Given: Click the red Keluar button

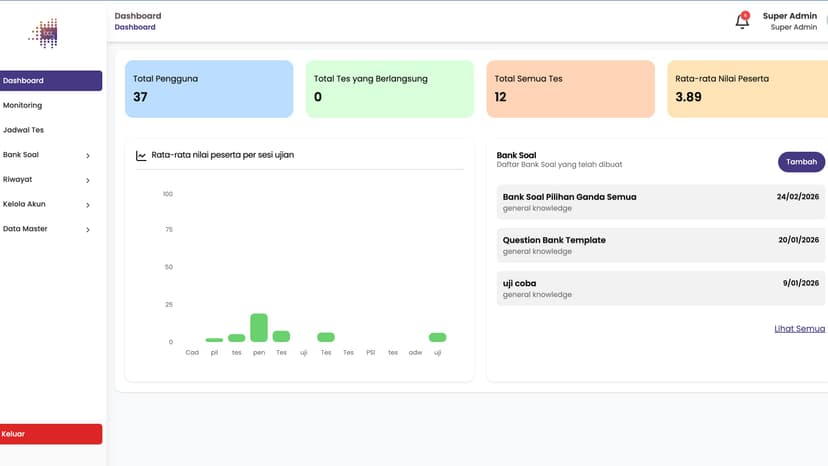Looking at the screenshot, I should pyautogui.click(x=51, y=434).
